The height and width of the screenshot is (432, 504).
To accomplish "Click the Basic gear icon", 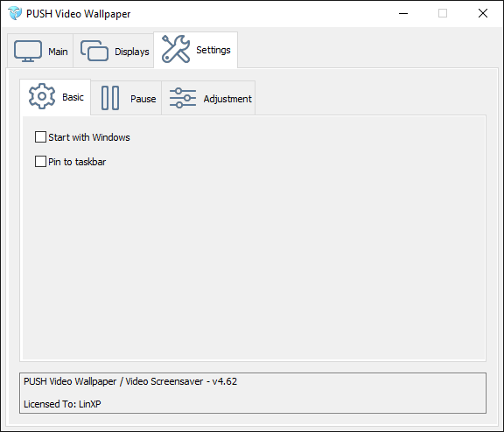I will pyautogui.click(x=42, y=96).
